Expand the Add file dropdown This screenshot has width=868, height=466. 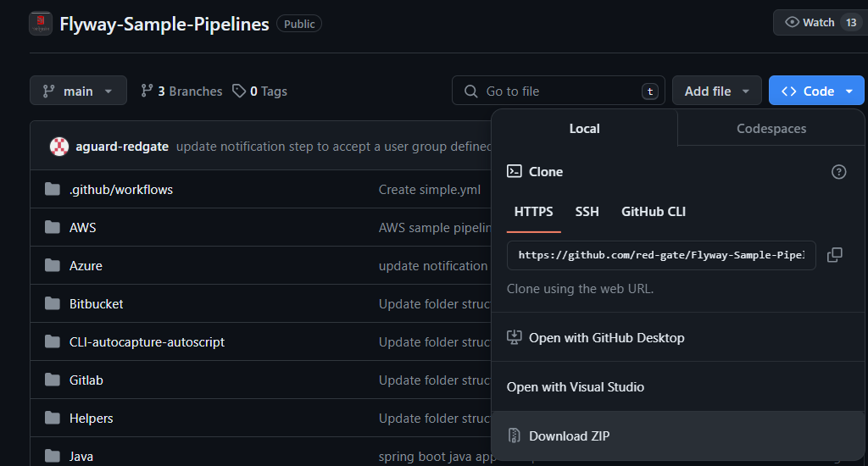click(x=717, y=90)
